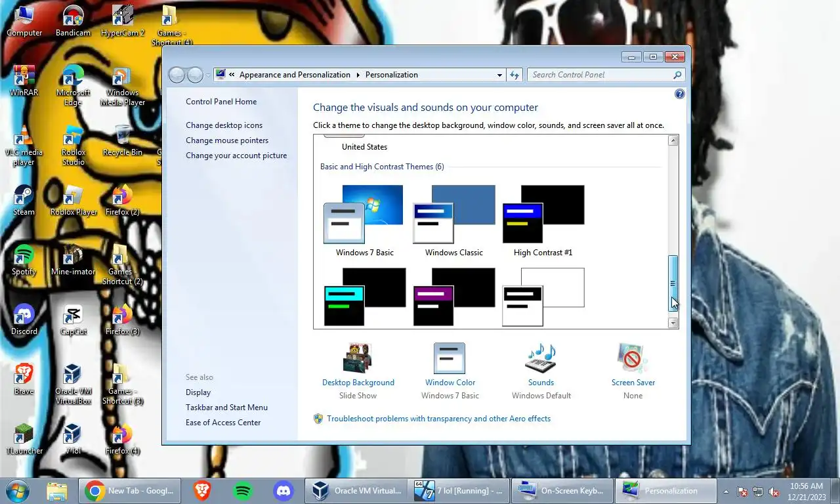Select the HyperCam 2 desktop icon
This screenshot has width=840, height=504.
123,21
